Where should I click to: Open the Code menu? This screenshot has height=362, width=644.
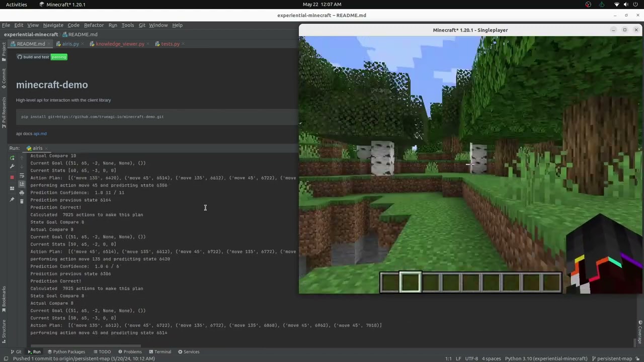pos(73,25)
